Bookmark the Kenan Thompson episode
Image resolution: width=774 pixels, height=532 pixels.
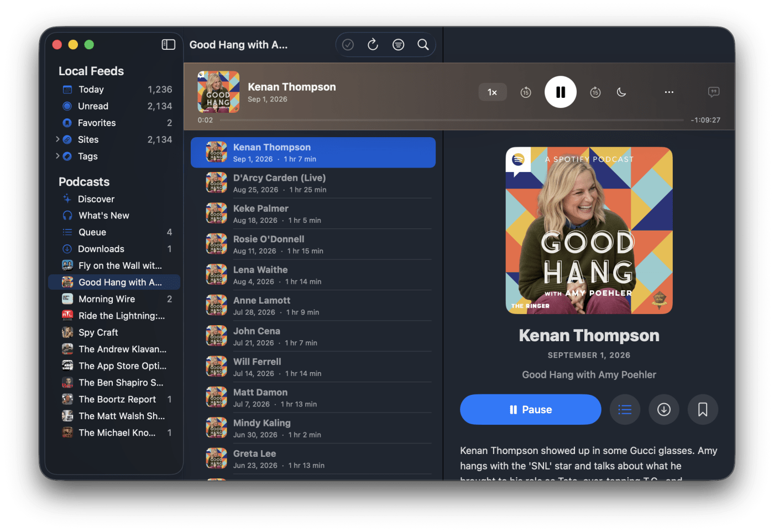(703, 409)
